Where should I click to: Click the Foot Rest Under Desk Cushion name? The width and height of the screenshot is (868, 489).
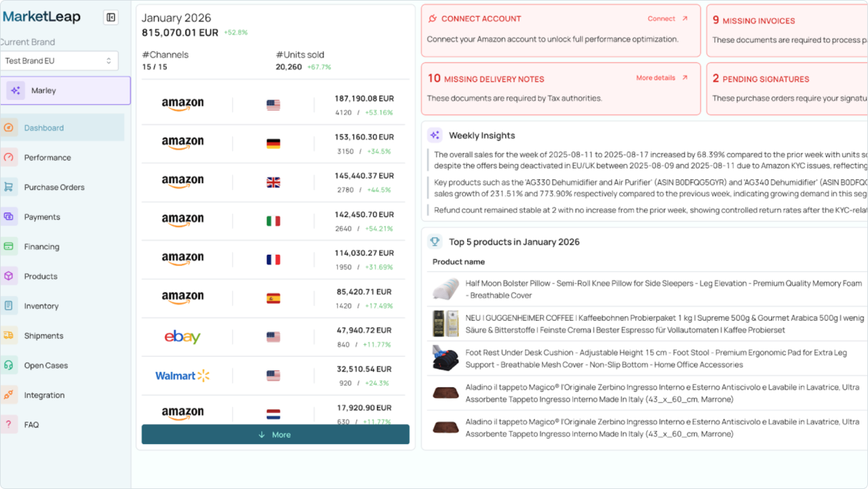coord(656,359)
